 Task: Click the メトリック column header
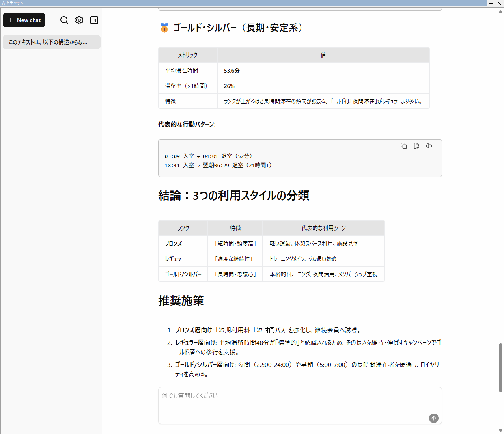click(188, 55)
